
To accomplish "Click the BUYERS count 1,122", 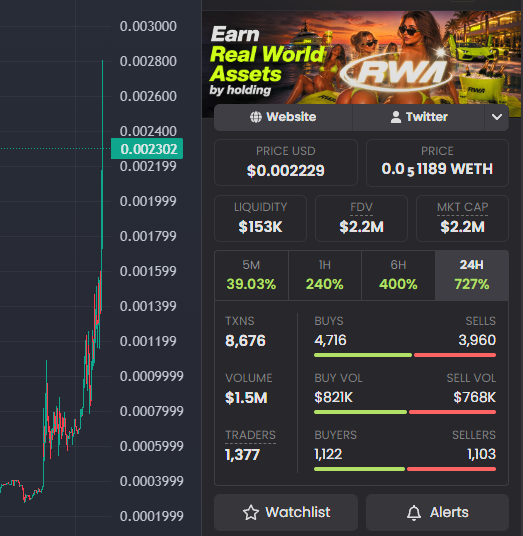I will (328, 454).
